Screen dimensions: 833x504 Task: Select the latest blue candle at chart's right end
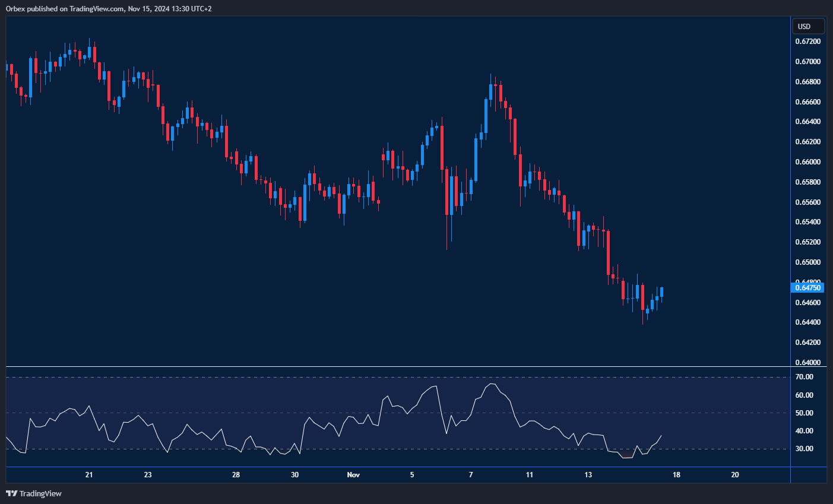click(x=661, y=292)
